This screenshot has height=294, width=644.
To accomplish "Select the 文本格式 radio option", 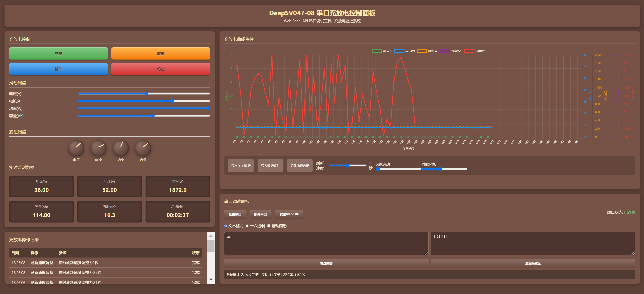I will coord(225,226).
